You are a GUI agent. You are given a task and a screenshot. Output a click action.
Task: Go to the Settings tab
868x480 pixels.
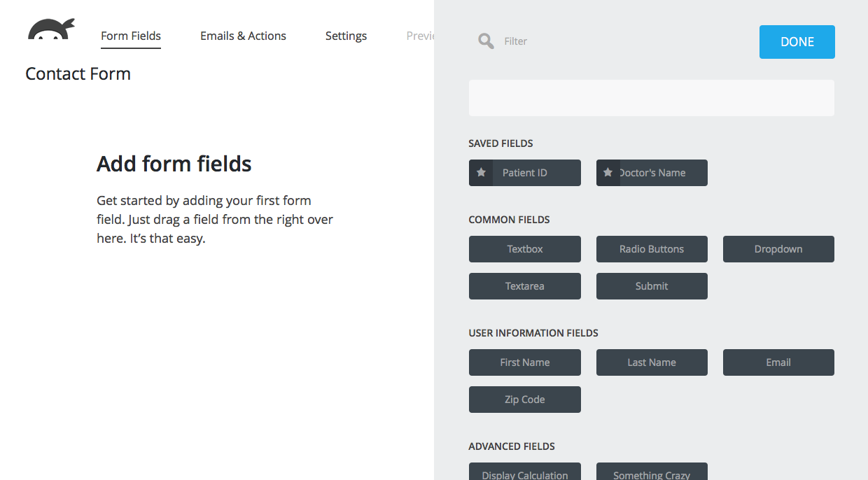(346, 36)
